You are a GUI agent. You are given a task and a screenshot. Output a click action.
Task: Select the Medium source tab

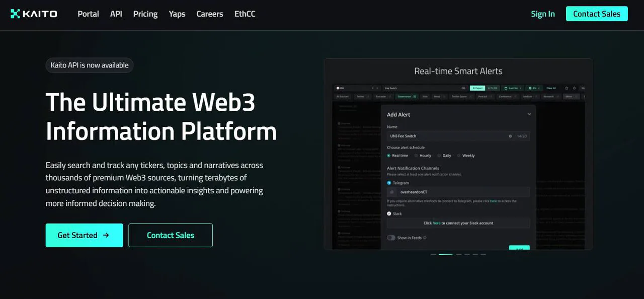pyautogui.click(x=530, y=96)
